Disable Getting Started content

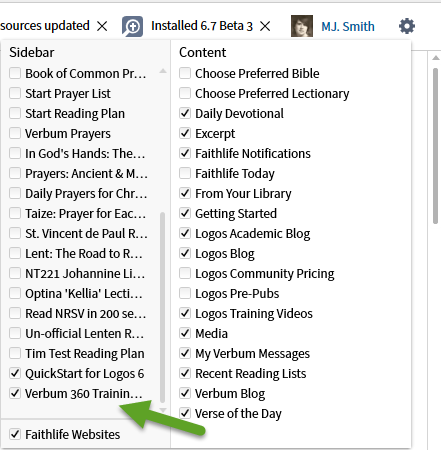pyautogui.click(x=185, y=213)
